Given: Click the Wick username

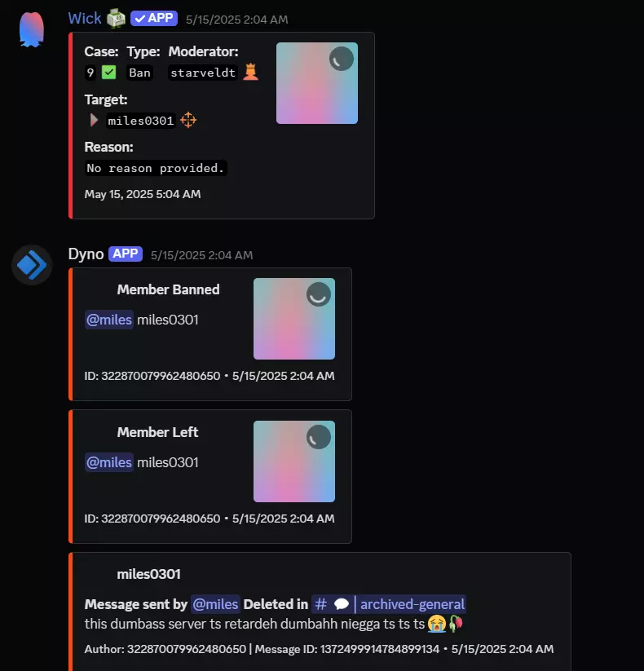Looking at the screenshot, I should click(85, 19).
